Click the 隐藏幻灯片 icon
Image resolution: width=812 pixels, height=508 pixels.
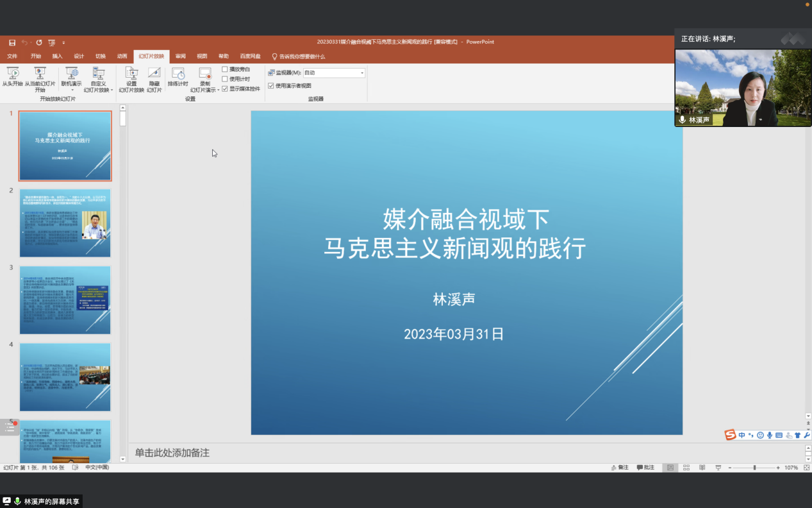tap(154, 74)
